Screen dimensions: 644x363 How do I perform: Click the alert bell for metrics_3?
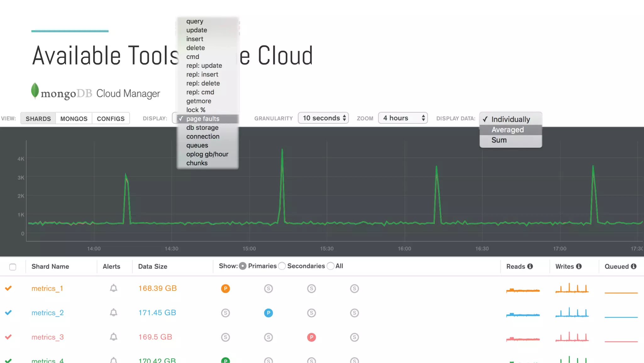114,337
